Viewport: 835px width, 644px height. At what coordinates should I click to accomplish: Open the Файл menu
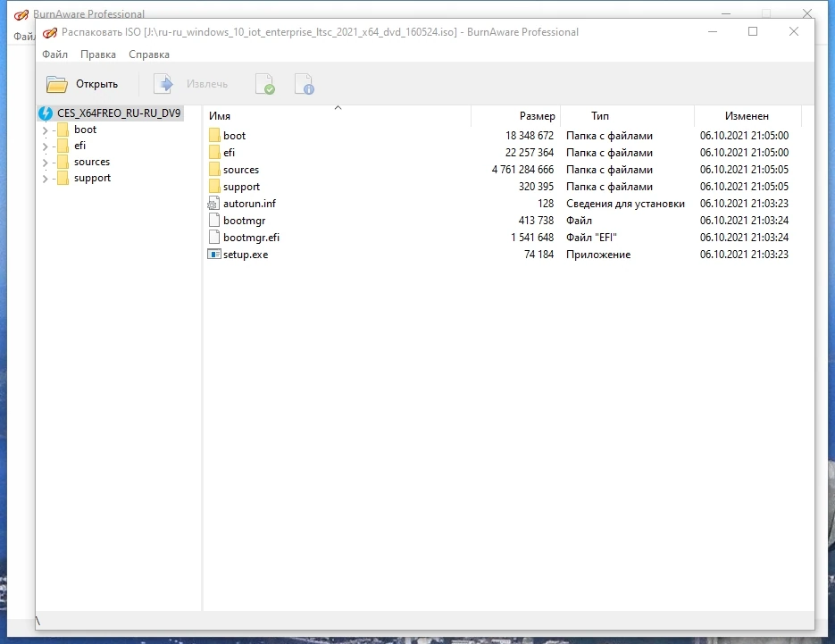54,54
